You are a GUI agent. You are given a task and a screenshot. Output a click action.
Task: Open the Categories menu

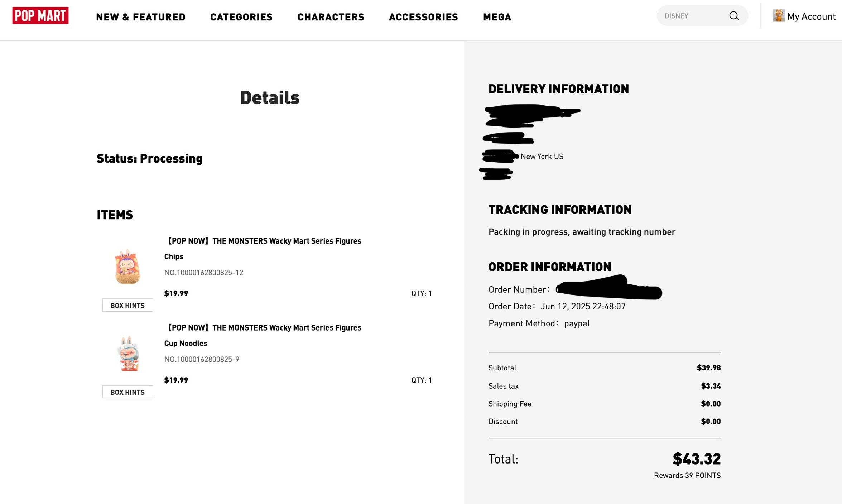coord(241,17)
